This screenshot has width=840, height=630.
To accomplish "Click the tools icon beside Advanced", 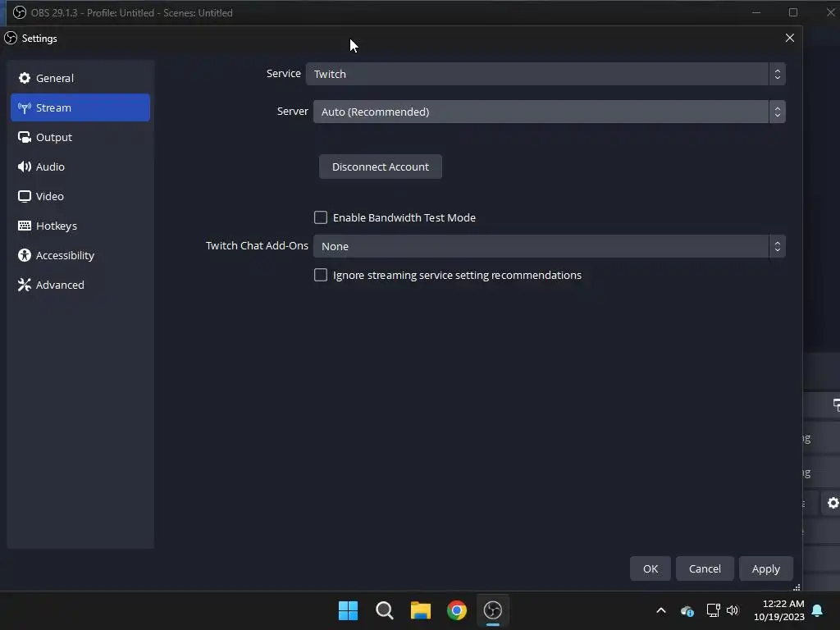I will tap(24, 285).
